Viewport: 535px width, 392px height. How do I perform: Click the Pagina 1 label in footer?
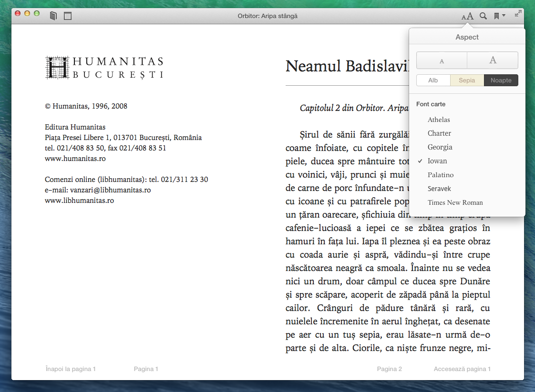click(x=146, y=369)
